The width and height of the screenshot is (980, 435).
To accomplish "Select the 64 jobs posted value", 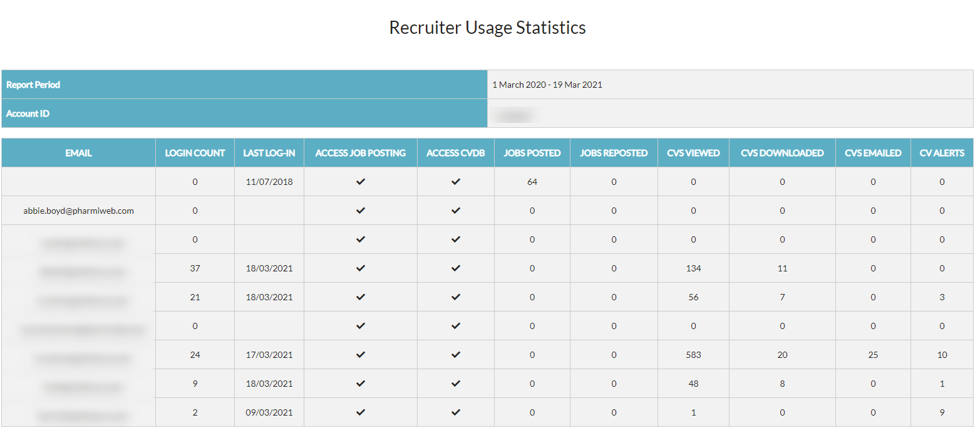I will pyautogui.click(x=532, y=182).
